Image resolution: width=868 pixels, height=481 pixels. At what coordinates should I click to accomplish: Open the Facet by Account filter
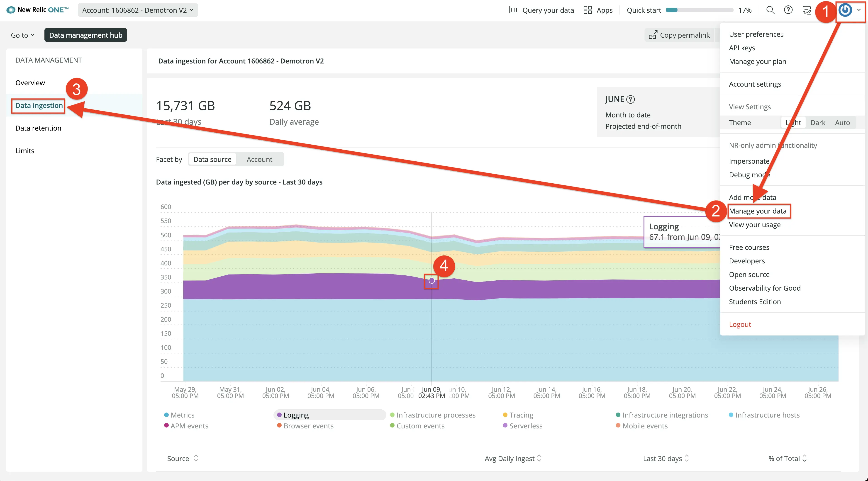coord(259,159)
